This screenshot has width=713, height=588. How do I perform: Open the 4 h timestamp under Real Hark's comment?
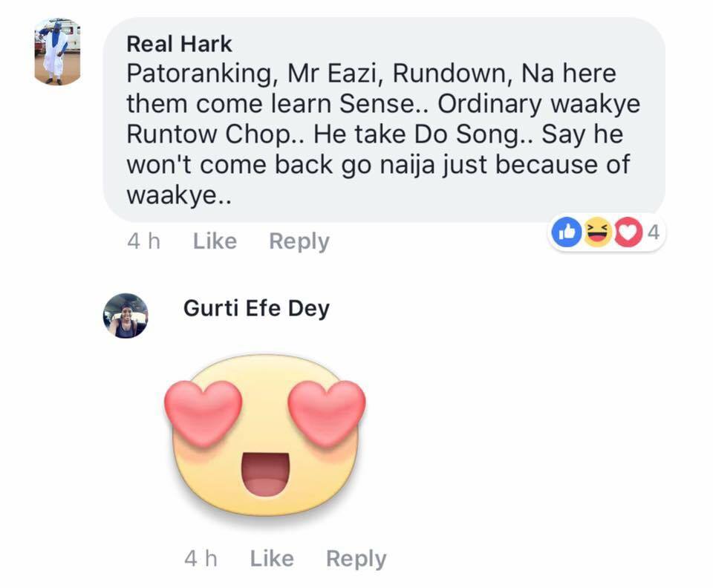(x=143, y=241)
